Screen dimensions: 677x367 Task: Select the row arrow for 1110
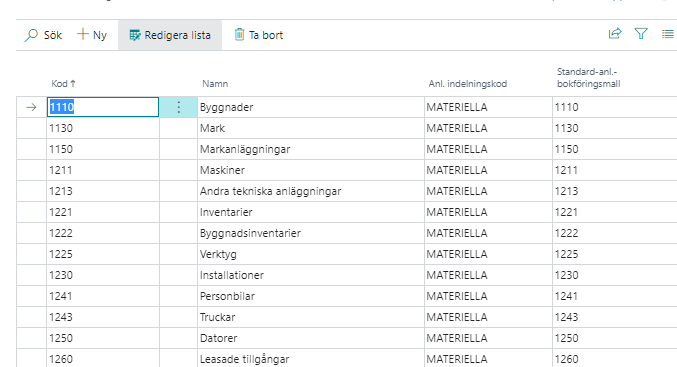pos(31,107)
